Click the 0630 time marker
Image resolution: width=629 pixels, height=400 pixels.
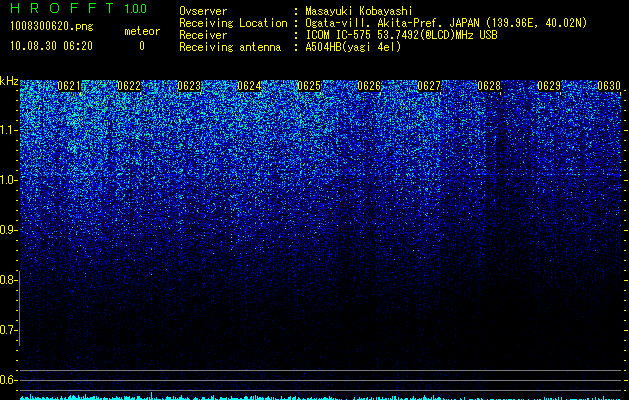(609, 86)
